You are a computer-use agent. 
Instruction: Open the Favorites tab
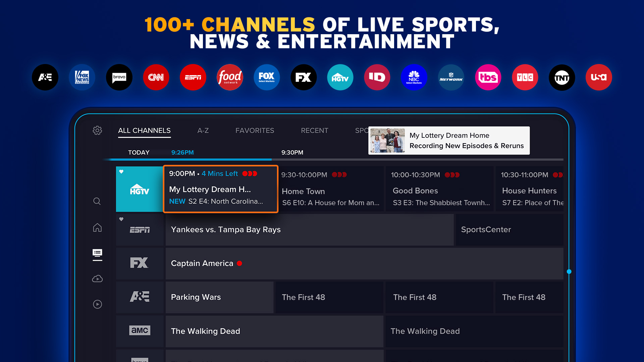click(255, 130)
